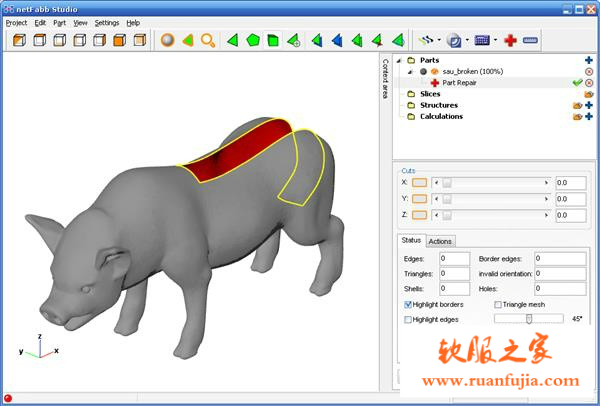Click the green pentagon surface selection icon
This screenshot has width=600, height=406.
click(x=253, y=40)
